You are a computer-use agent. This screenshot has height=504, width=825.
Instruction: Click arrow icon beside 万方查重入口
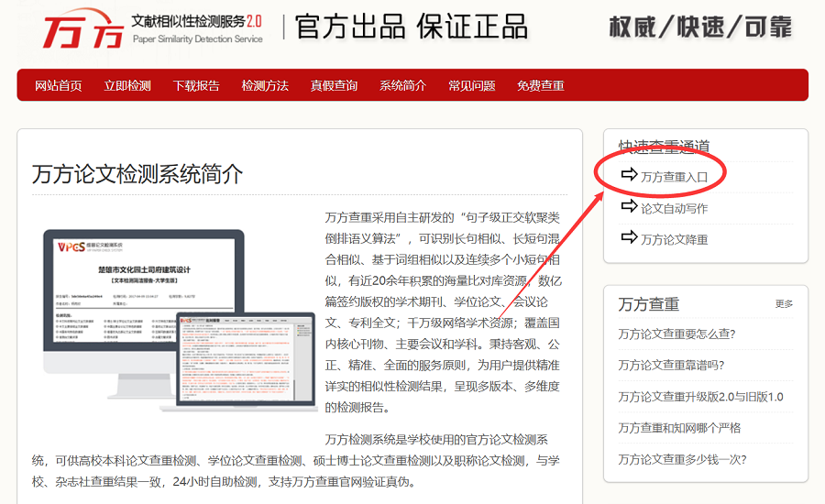tap(629, 174)
